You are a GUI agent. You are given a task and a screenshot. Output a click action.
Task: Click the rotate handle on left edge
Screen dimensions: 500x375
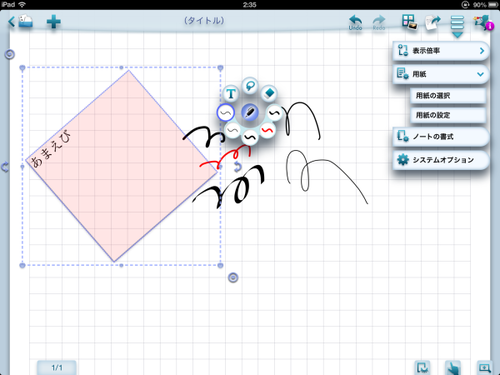(x=5, y=167)
